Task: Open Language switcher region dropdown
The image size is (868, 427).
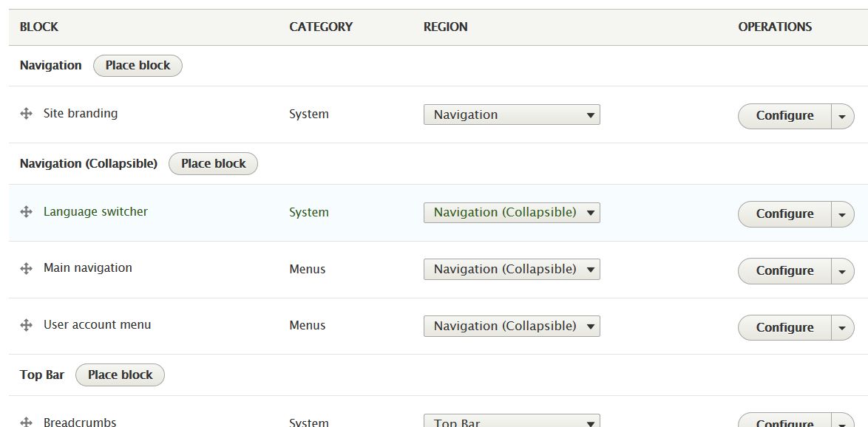Action: [511, 212]
